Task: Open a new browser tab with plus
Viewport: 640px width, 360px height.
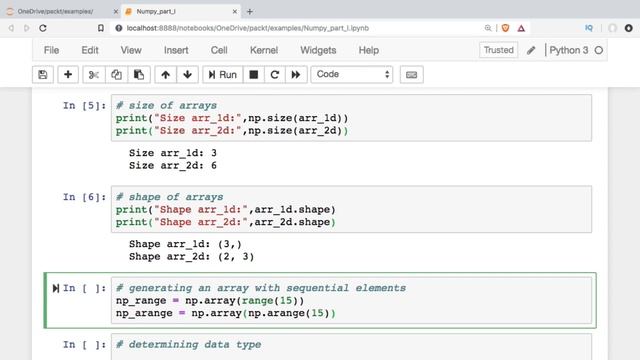Action: (x=250, y=12)
